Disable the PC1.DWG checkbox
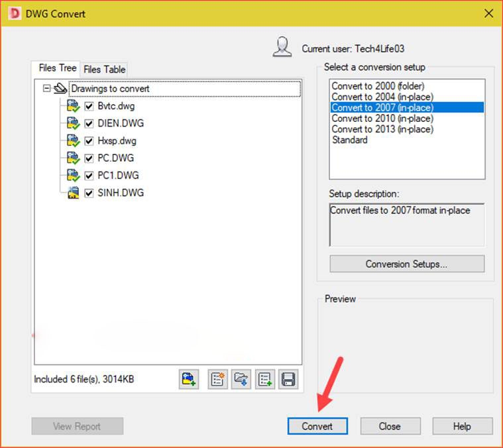This screenshot has height=448, width=503. point(89,176)
